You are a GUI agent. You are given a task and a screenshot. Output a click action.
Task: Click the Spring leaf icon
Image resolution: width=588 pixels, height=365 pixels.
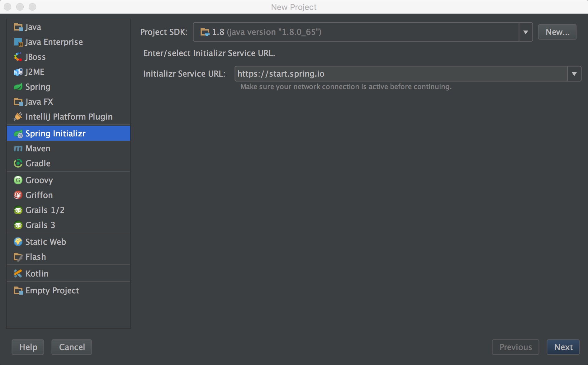(18, 87)
